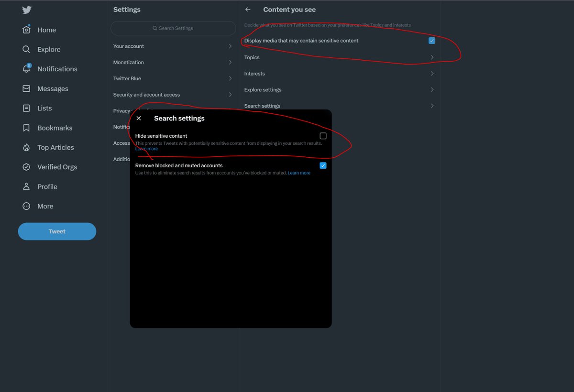Viewport: 574px width, 392px height.
Task: Click the Profile person icon
Action: click(26, 186)
